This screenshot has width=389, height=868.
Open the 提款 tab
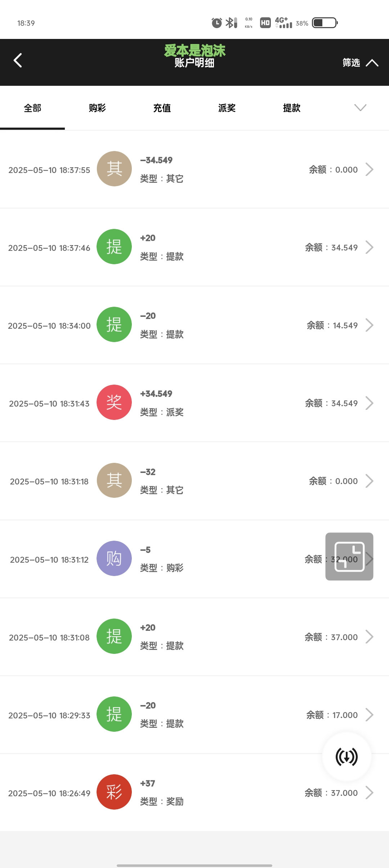click(292, 108)
